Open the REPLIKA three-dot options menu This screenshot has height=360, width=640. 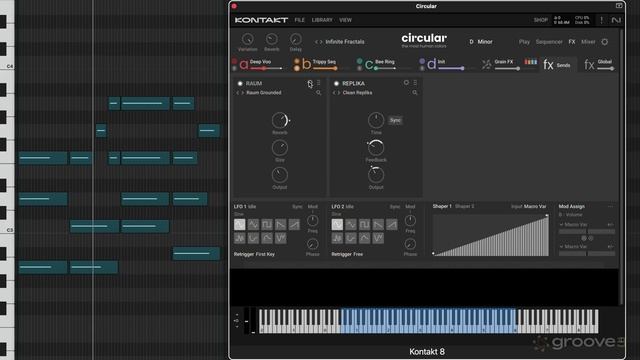pyautogui.click(x=415, y=83)
